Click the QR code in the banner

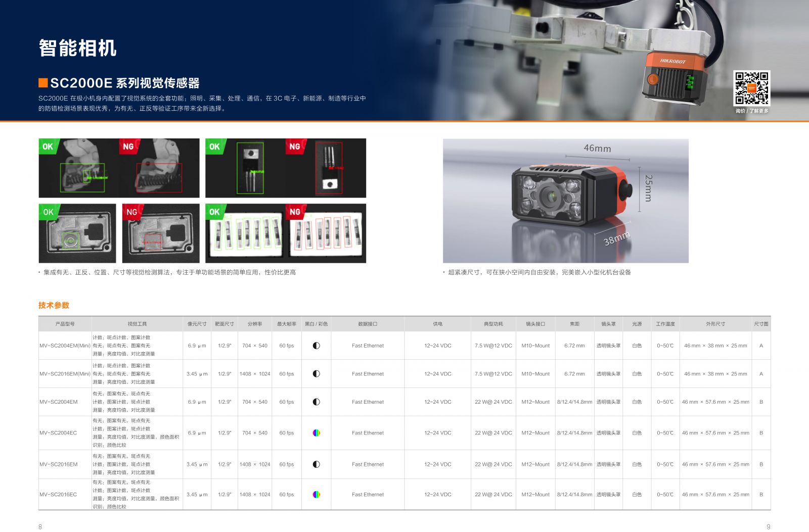[752, 88]
